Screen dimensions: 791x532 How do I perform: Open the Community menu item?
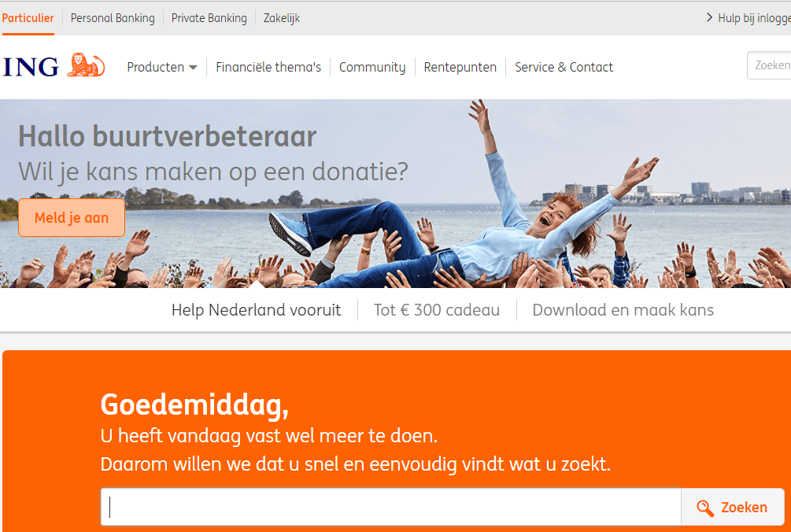click(372, 67)
